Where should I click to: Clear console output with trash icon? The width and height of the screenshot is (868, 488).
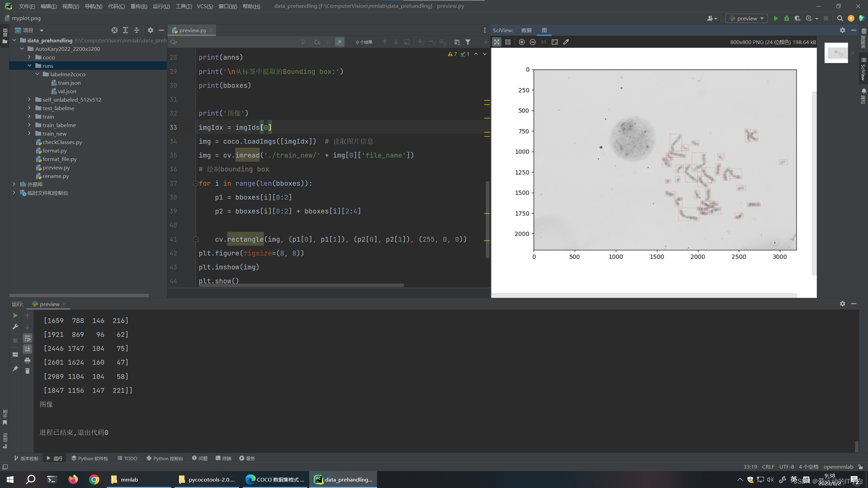tap(27, 371)
